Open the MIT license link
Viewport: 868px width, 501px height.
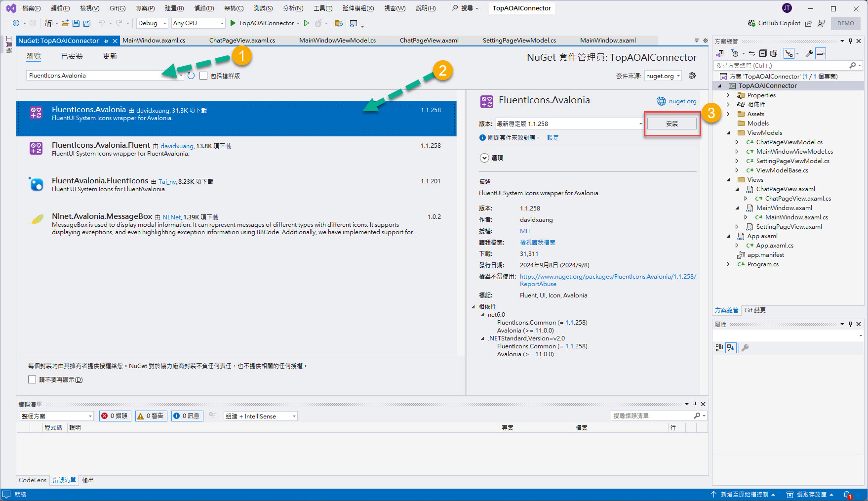pyautogui.click(x=525, y=231)
